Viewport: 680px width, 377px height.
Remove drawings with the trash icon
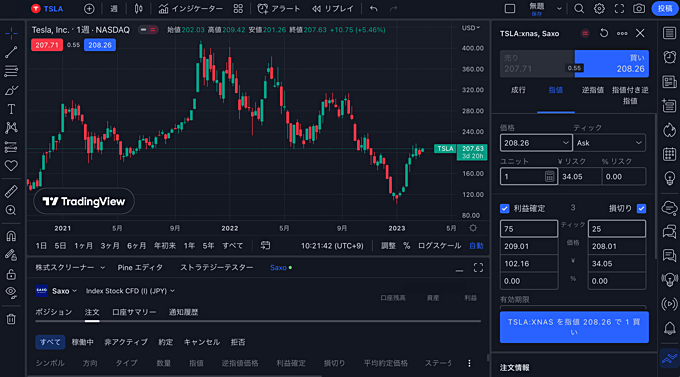pos(11,319)
